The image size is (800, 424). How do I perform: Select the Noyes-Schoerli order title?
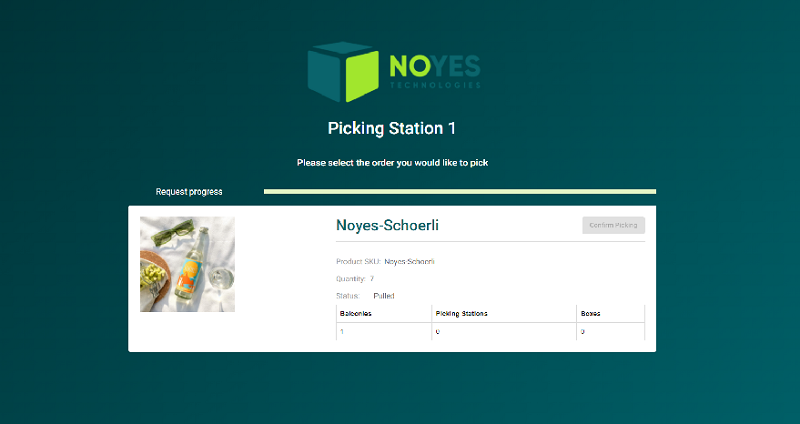pyautogui.click(x=387, y=226)
